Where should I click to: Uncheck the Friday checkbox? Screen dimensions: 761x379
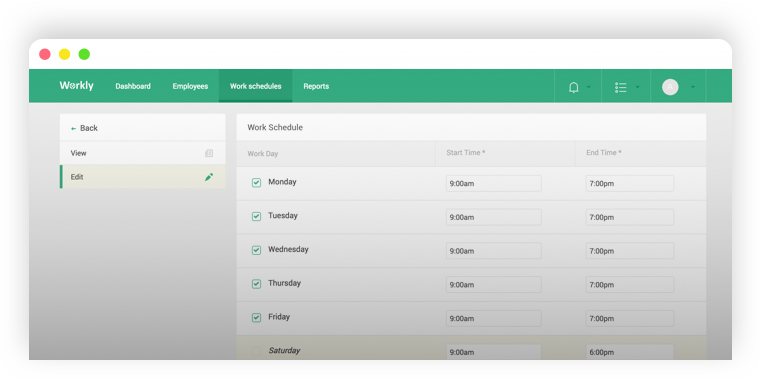(x=256, y=317)
